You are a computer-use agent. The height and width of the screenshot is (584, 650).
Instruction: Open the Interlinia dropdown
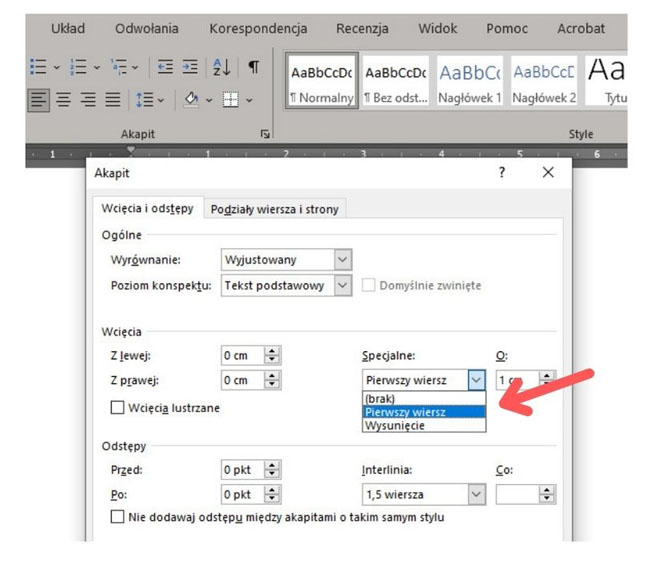476,494
